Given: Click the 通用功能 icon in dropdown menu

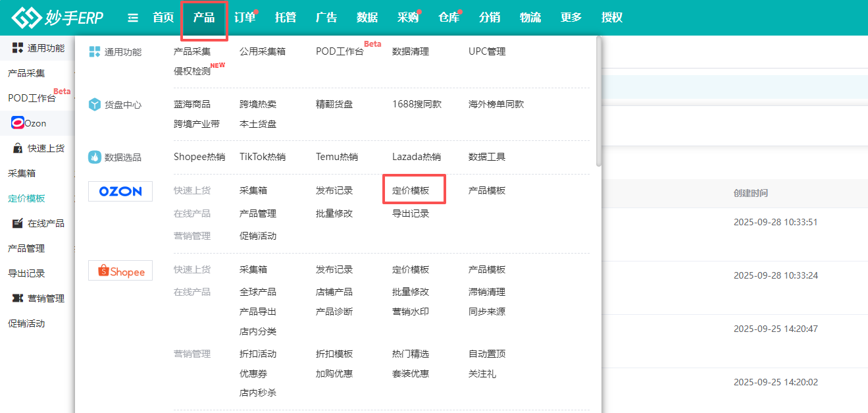Looking at the screenshot, I should coord(95,51).
